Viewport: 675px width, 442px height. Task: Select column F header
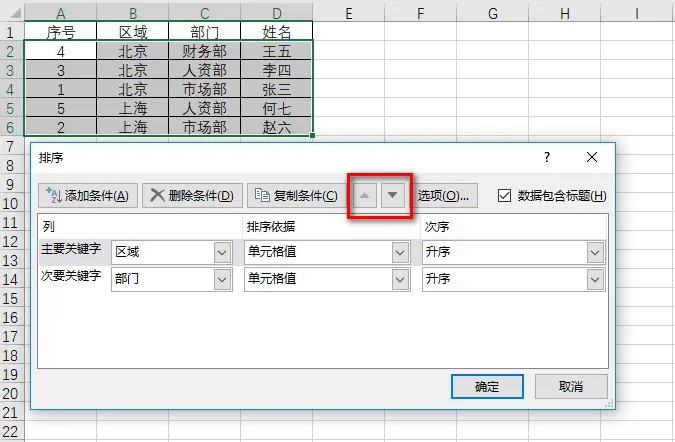tap(421, 13)
